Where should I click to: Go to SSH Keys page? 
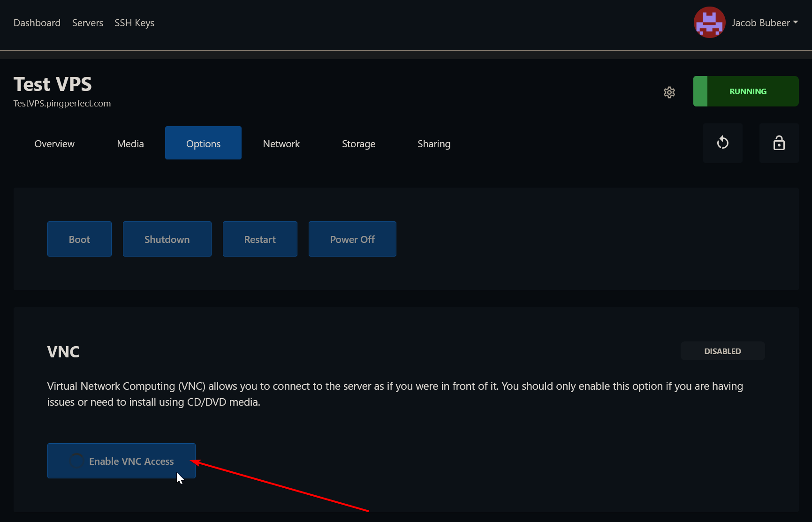pos(134,23)
